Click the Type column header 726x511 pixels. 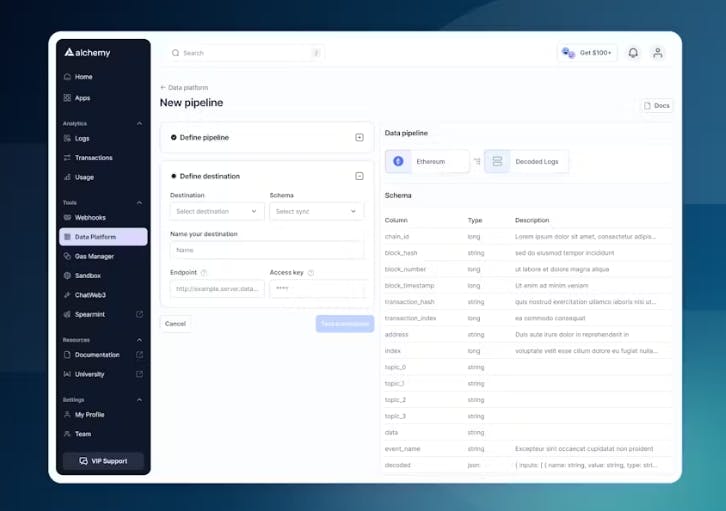coord(475,220)
